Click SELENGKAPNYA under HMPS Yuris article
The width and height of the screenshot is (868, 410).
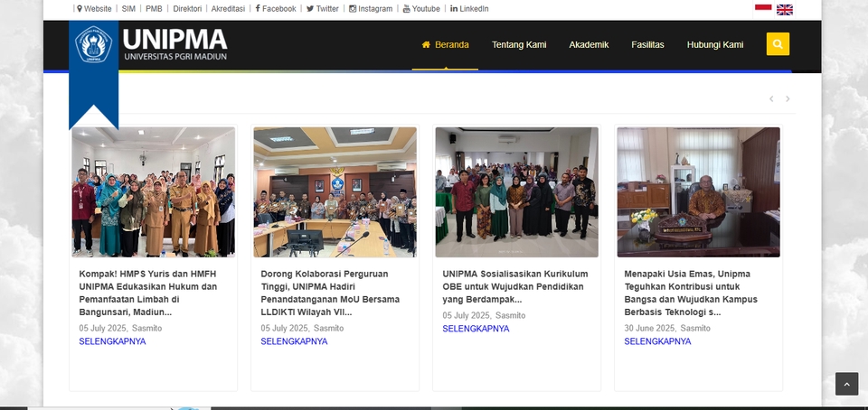point(112,341)
